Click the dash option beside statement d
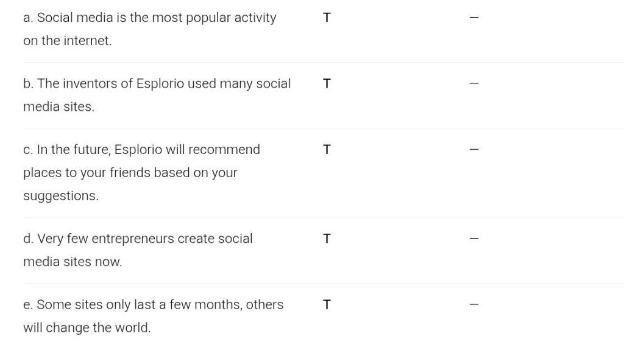Screen dimensions: 624x364 [x=474, y=239]
